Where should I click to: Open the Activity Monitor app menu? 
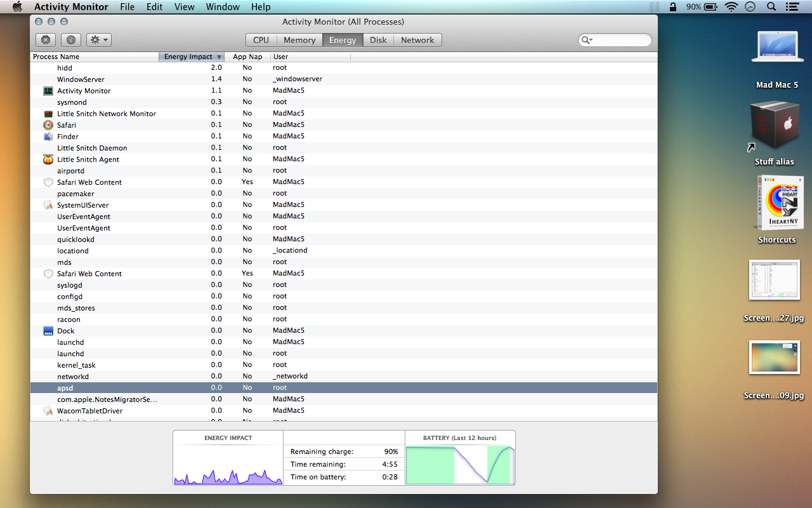[71, 7]
